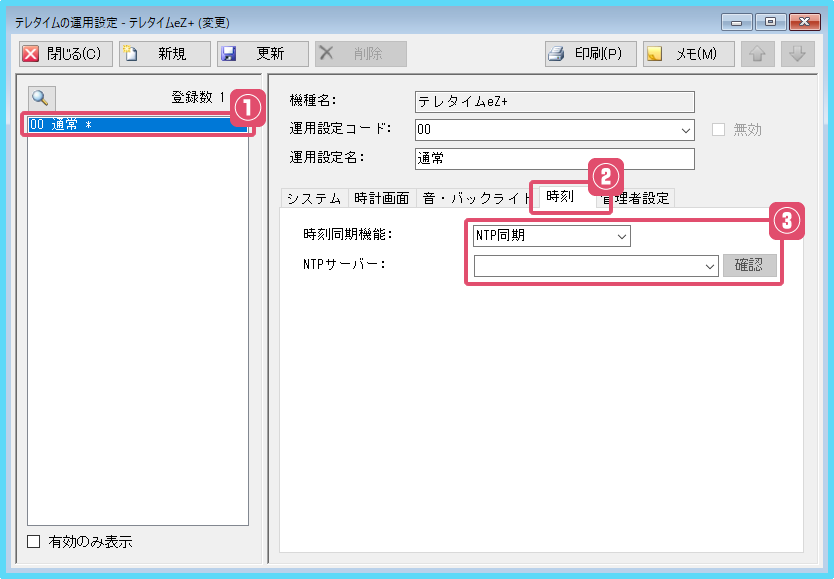834x579 pixels.
Task: Select the 音・バックライト tab
Action: [x=474, y=198]
